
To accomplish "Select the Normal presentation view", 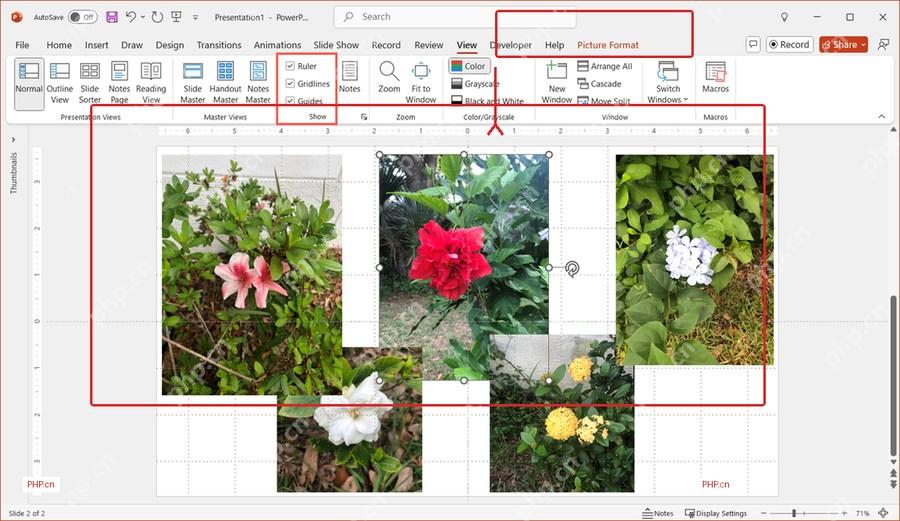I will [x=29, y=83].
